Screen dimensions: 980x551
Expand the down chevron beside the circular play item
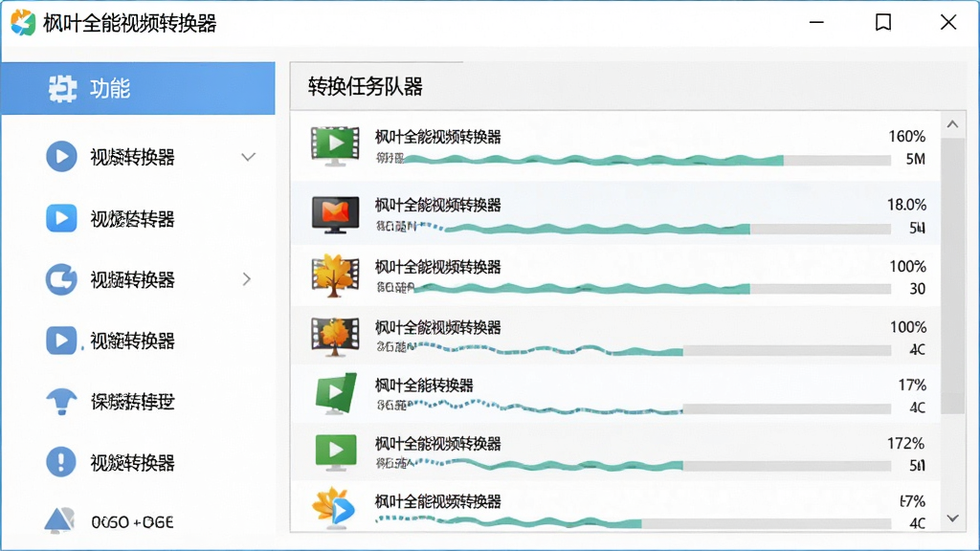pyautogui.click(x=248, y=157)
